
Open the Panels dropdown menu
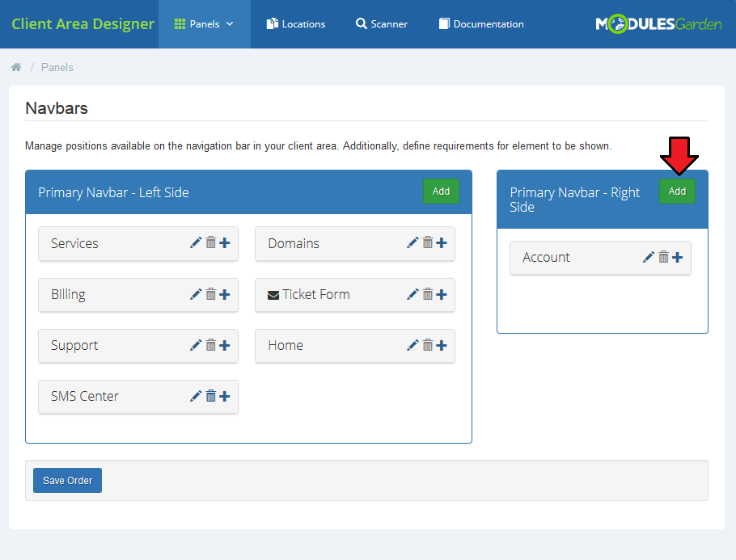coord(204,24)
